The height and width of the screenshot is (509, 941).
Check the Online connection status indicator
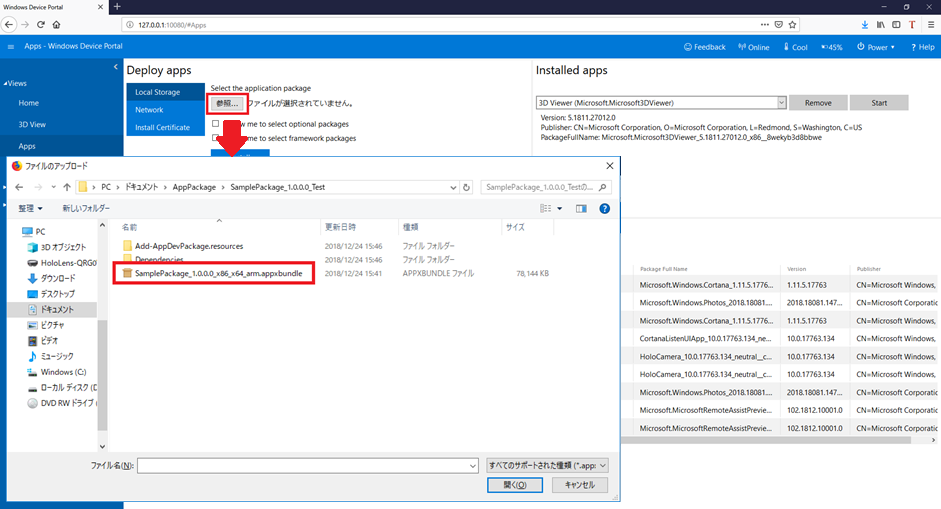(754, 47)
